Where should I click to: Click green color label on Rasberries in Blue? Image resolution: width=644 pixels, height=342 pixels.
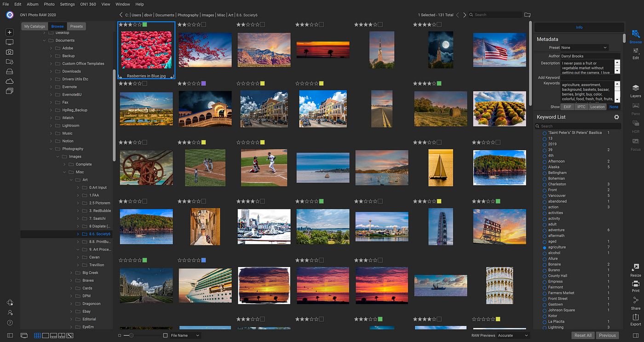(145, 24)
